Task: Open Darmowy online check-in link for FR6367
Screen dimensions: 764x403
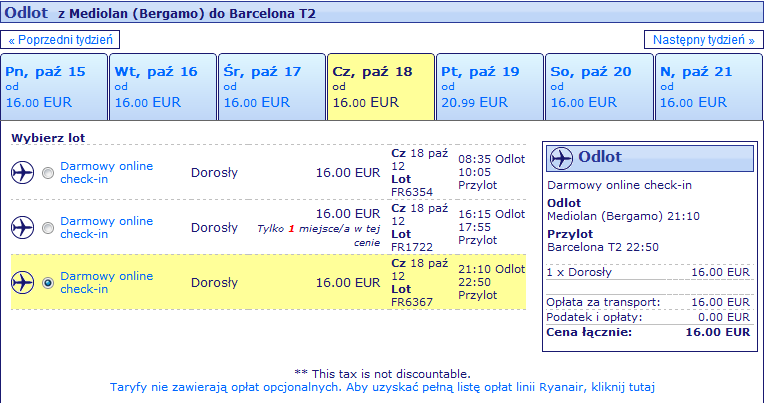Action: 106,283
